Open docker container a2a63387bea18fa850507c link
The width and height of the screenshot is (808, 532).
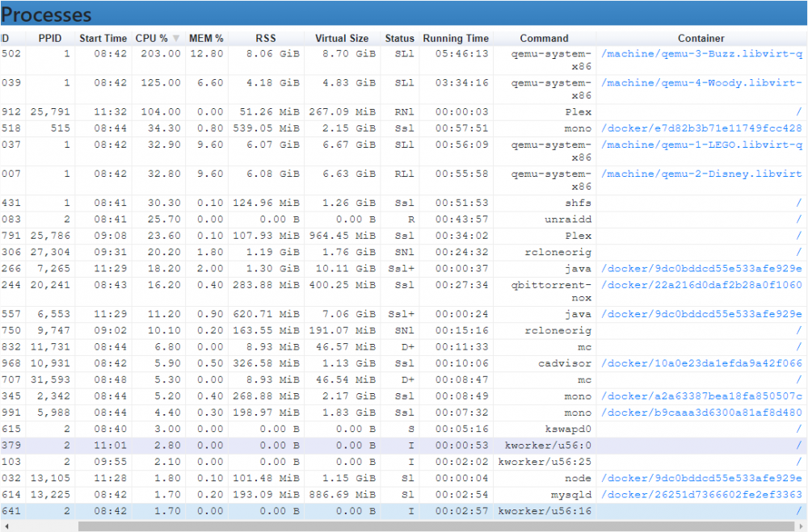click(702, 396)
